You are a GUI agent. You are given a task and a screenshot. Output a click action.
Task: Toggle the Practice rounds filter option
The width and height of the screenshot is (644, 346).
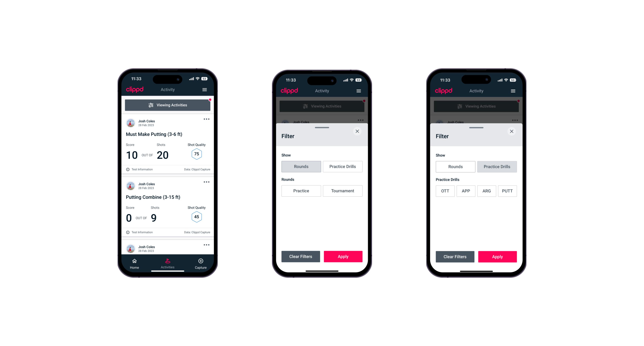pyautogui.click(x=301, y=190)
